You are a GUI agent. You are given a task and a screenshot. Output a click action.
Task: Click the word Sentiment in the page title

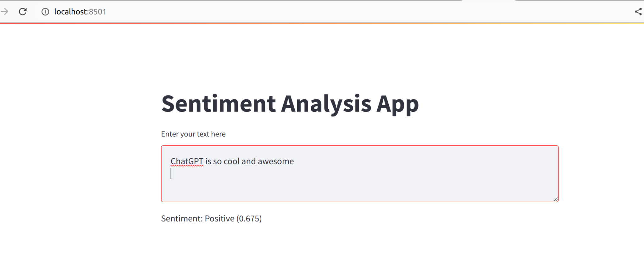tap(219, 104)
